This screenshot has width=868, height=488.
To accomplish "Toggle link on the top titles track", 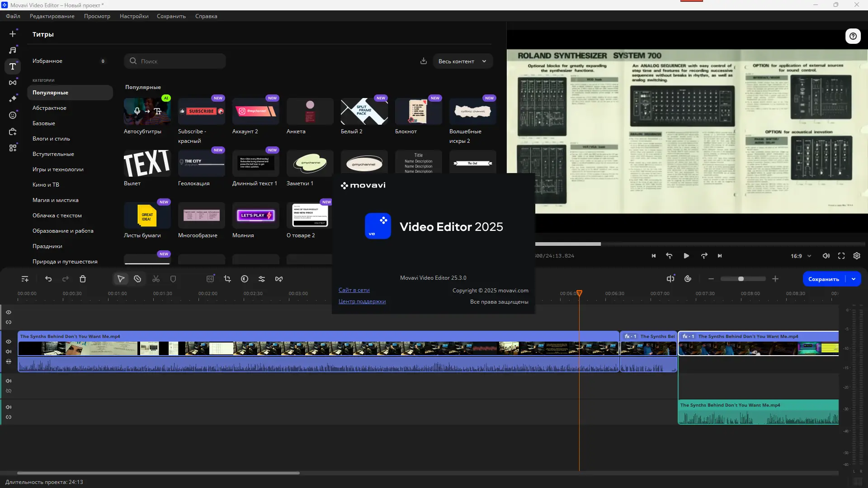I will [9, 322].
